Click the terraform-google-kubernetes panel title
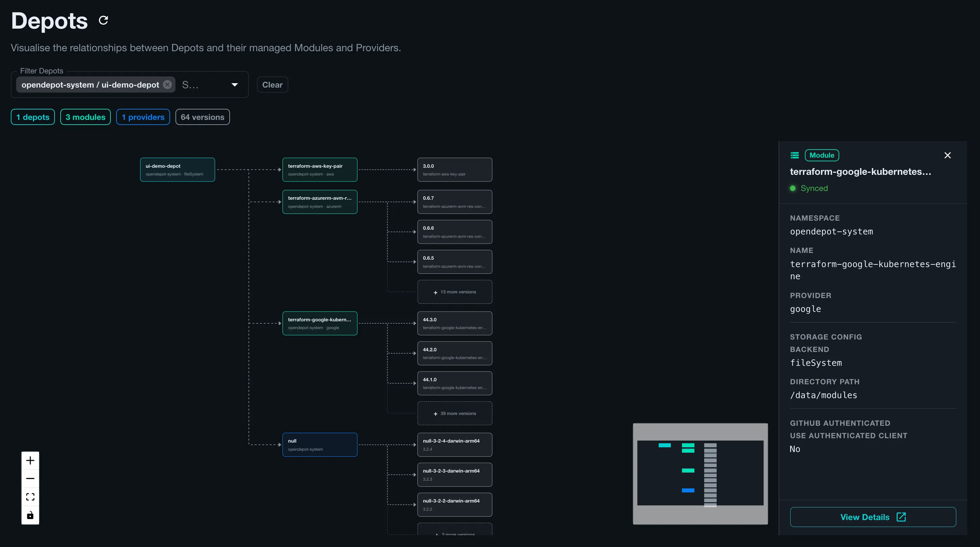The height and width of the screenshot is (547, 980). 860,171
